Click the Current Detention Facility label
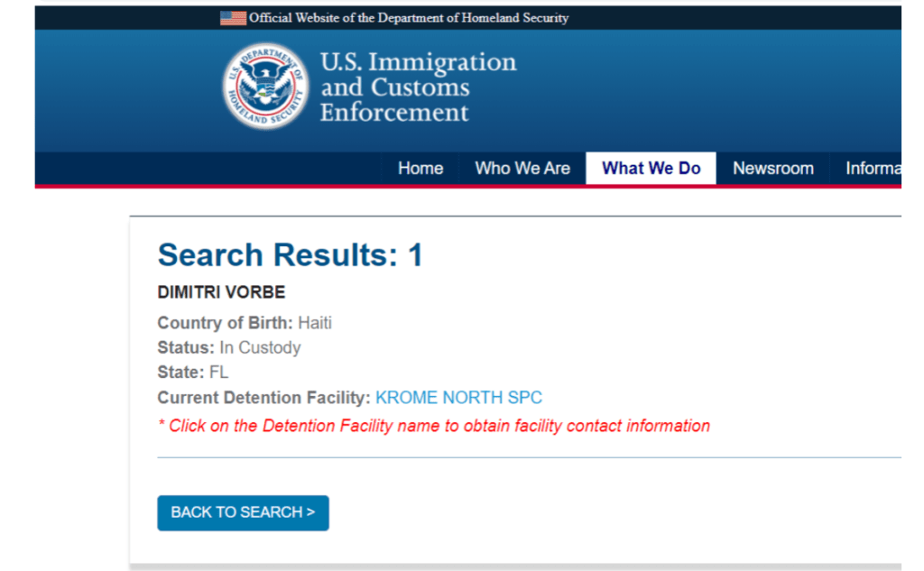 (x=263, y=398)
